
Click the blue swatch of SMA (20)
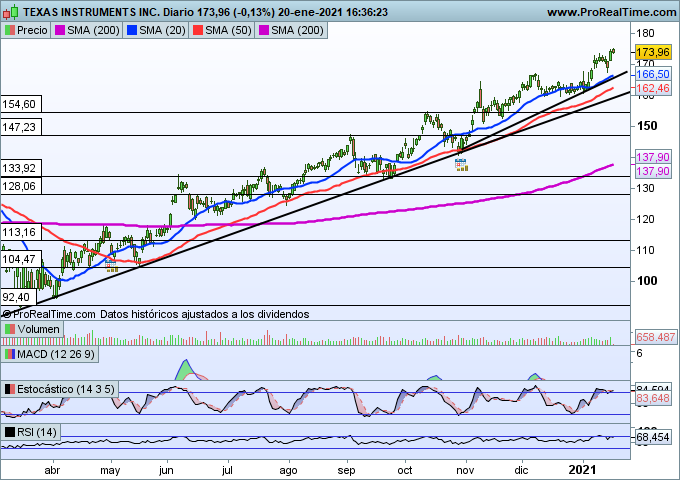[x=132, y=30]
